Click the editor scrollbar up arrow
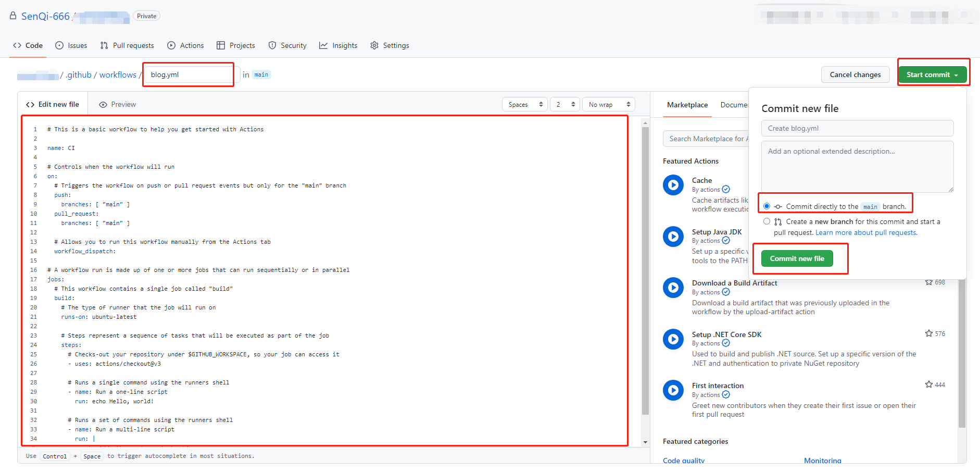This screenshot has height=472, width=980. [646, 123]
